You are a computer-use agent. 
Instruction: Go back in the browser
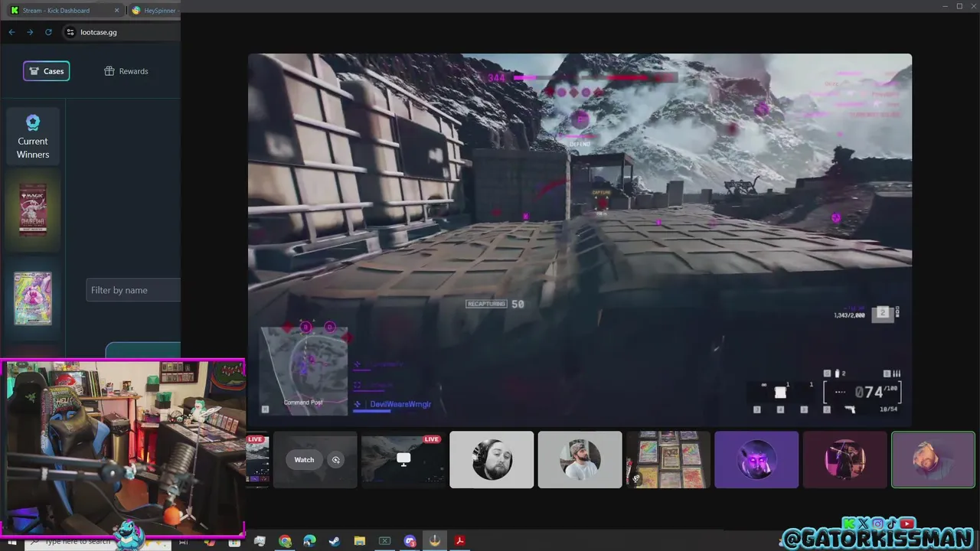[x=11, y=32]
